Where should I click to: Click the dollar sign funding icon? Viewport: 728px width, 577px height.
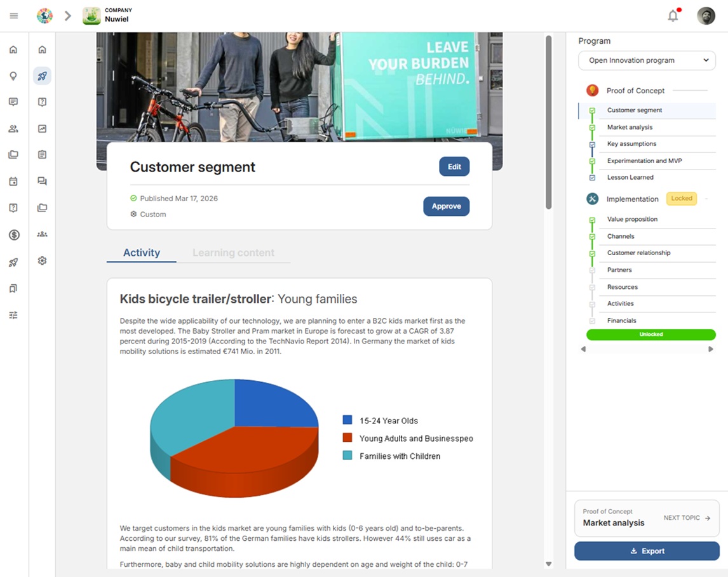point(13,235)
